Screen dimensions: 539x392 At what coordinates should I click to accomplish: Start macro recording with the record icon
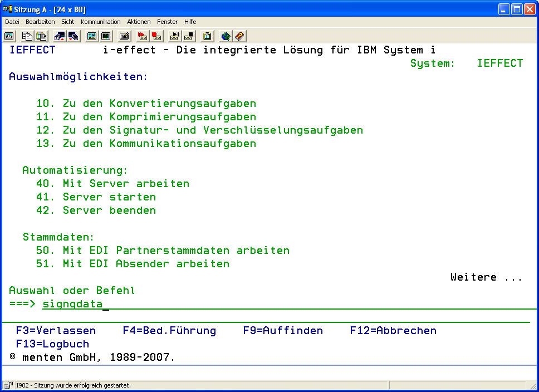tap(143, 36)
